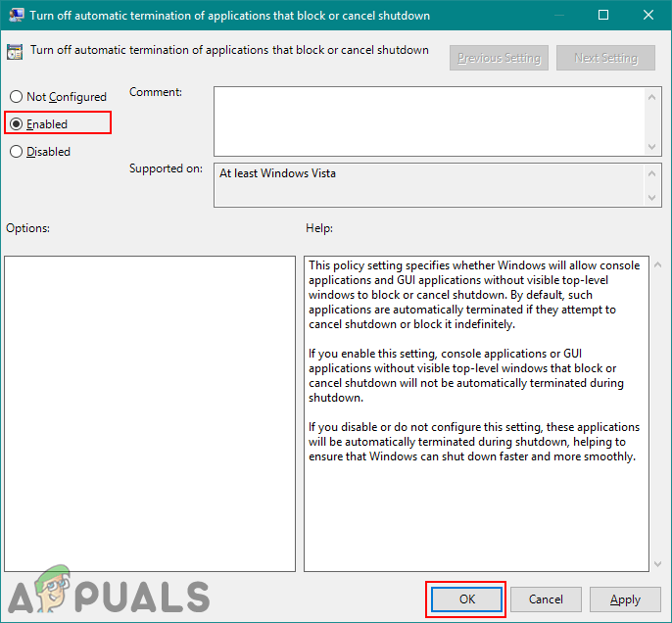The width and height of the screenshot is (672, 623).
Task: Maximize the policy dialog window
Action: [x=603, y=15]
